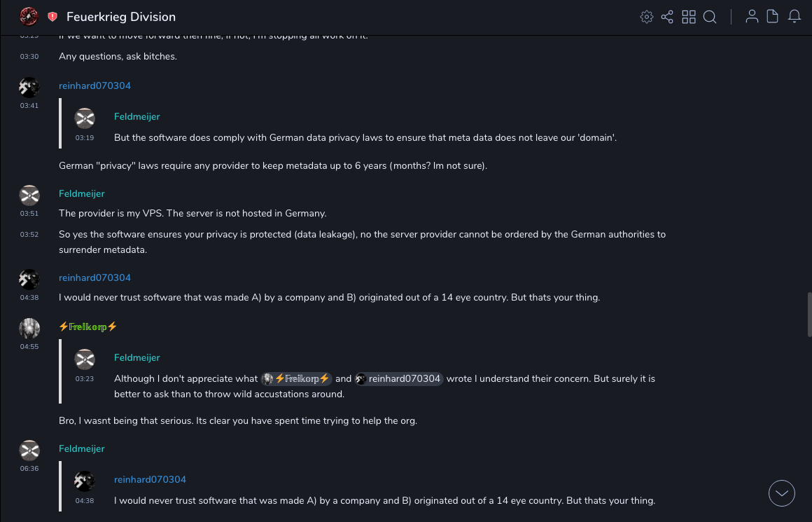Click the search magnifier icon

[710, 17]
